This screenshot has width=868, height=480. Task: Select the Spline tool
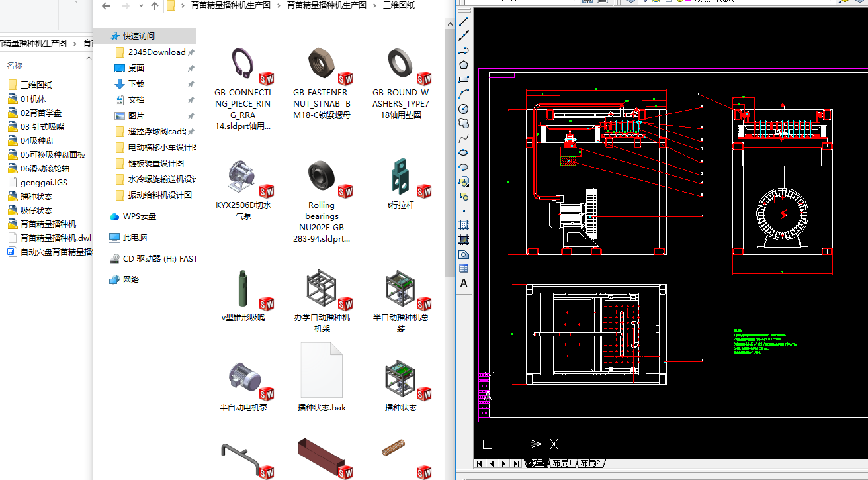coord(464,138)
